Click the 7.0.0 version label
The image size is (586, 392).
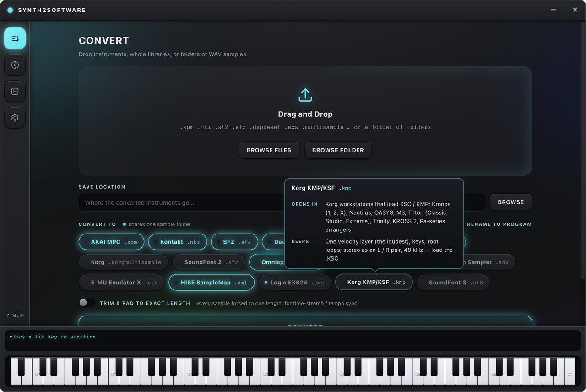[x=15, y=316]
